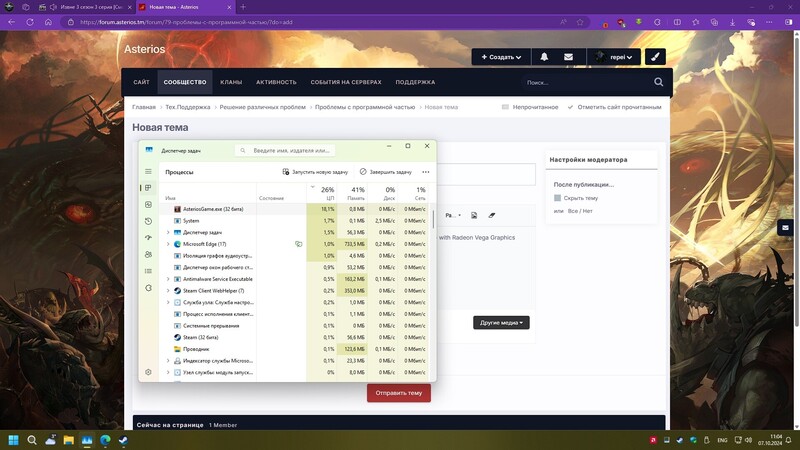The height and width of the screenshot is (450, 800).
Task: Open the Users icon in Task Manager sidebar
Action: click(148, 254)
